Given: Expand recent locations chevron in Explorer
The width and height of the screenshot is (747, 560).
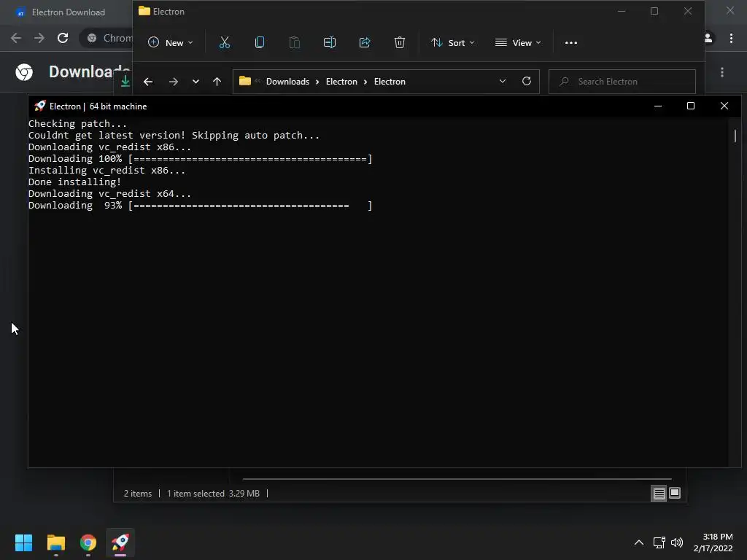Looking at the screenshot, I should click(x=196, y=82).
